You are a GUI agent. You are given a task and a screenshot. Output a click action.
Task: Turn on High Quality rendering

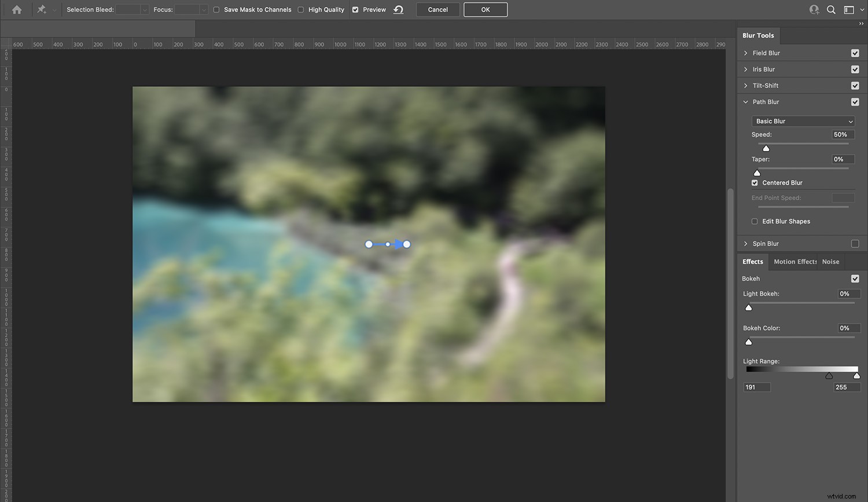[x=300, y=9]
